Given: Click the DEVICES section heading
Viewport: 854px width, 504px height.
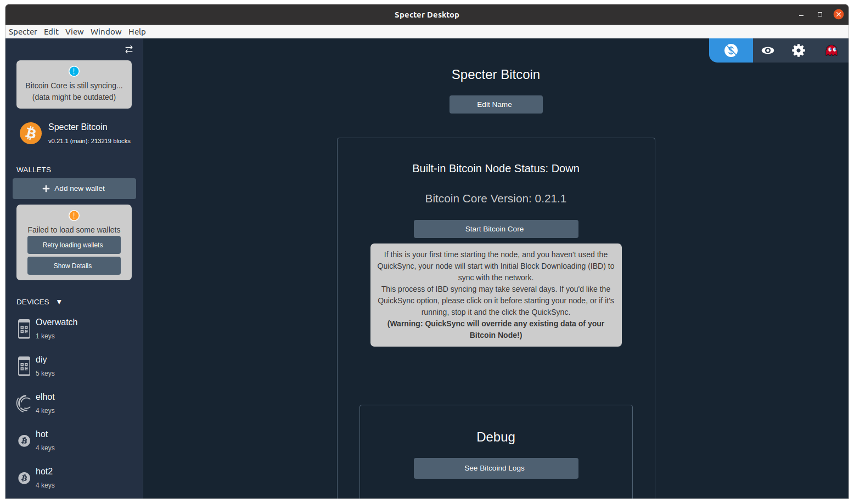Looking at the screenshot, I should (x=33, y=302).
